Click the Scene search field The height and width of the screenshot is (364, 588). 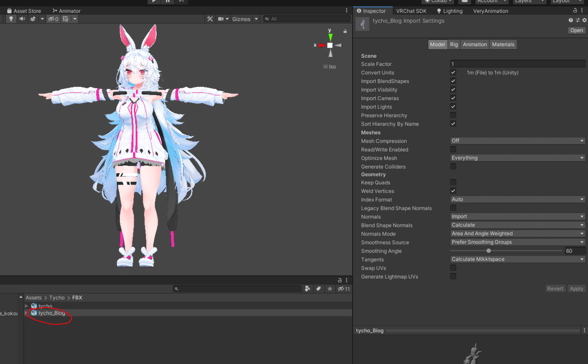click(306, 19)
